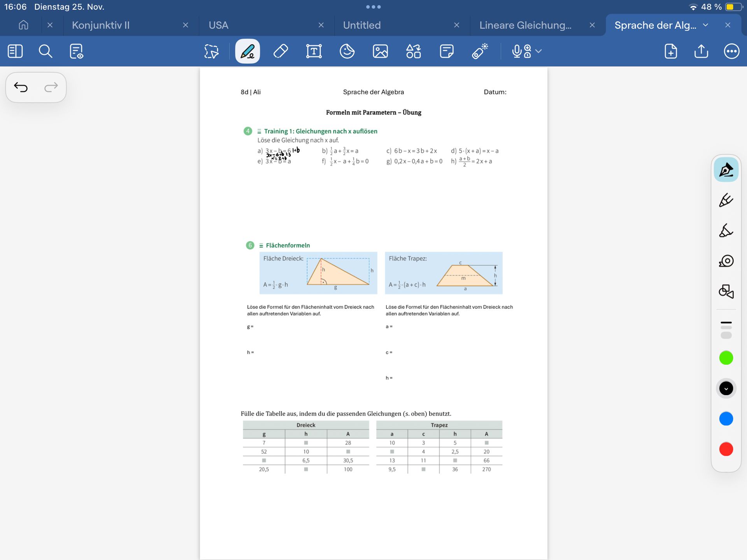
Task: Pick the green pen color
Action: [726, 358]
